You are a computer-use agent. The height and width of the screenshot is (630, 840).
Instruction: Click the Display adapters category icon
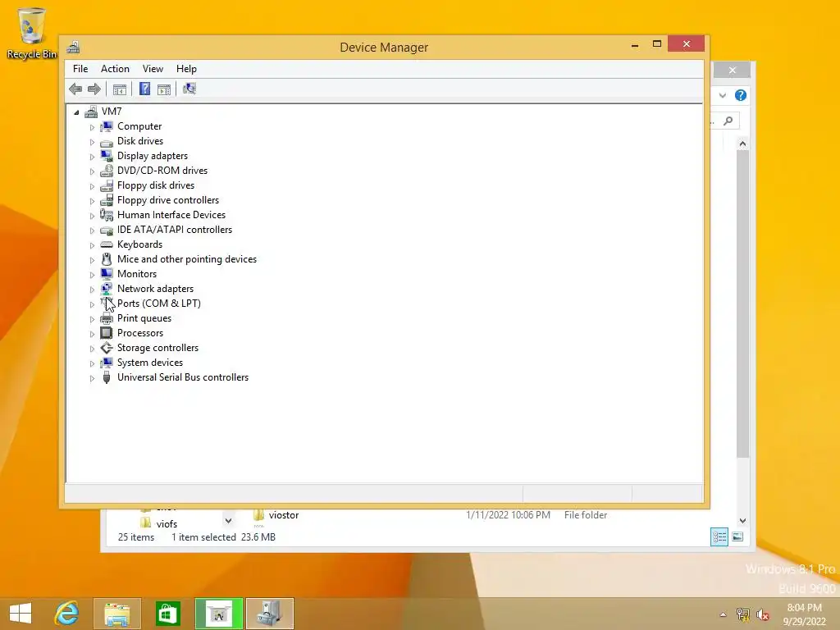[x=107, y=156]
